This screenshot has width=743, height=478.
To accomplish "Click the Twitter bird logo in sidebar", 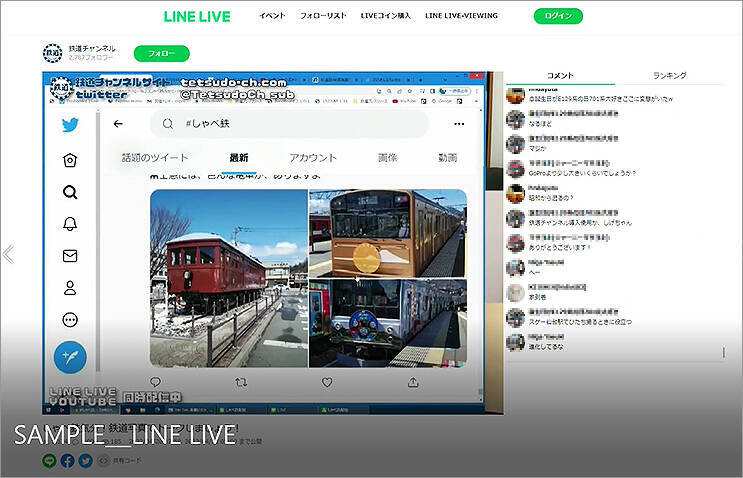I will tap(70, 125).
